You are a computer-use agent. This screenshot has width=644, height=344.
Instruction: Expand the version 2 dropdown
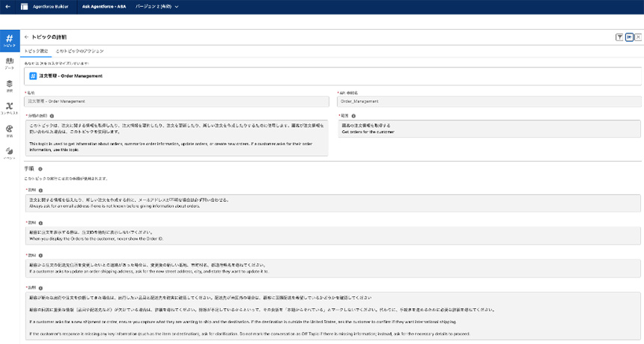[x=157, y=7]
